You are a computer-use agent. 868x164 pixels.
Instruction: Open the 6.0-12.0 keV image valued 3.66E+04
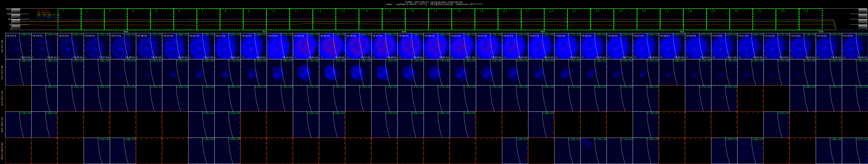pyautogui.click(x=855, y=72)
